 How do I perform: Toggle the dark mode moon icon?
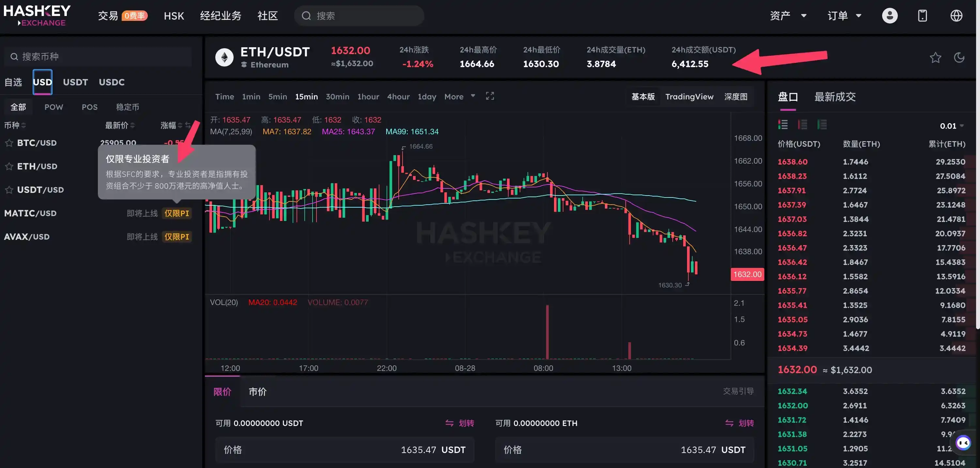[x=959, y=57]
